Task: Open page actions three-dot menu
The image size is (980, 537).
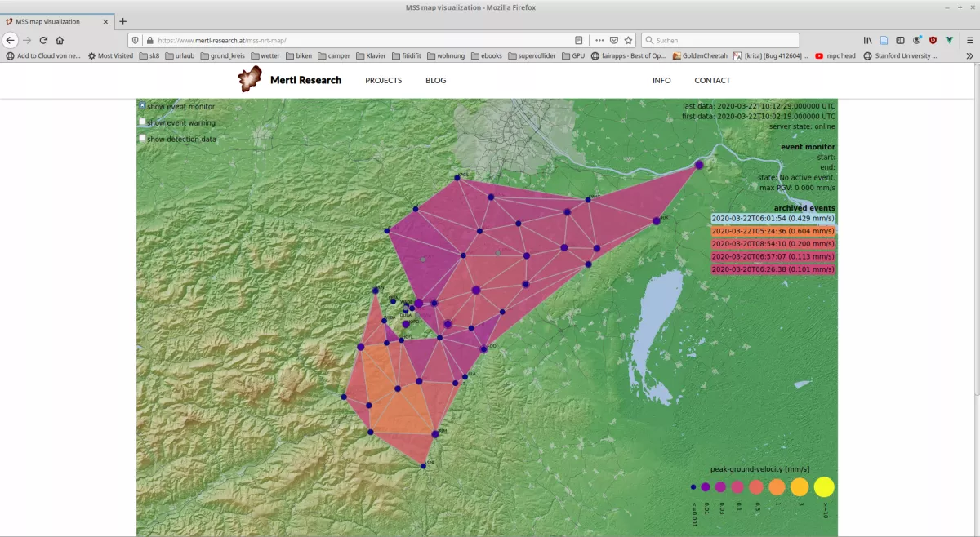Action: (x=599, y=40)
